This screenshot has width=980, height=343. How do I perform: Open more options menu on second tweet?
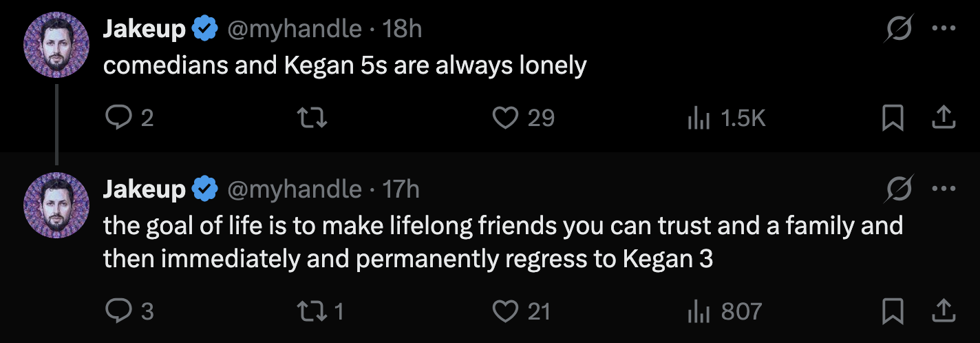(x=943, y=188)
